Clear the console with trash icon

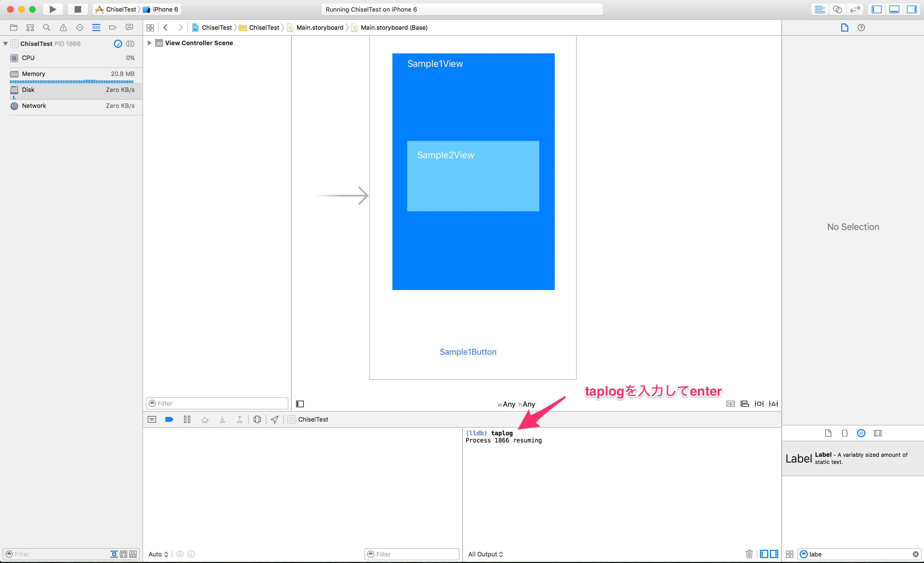[x=749, y=554]
